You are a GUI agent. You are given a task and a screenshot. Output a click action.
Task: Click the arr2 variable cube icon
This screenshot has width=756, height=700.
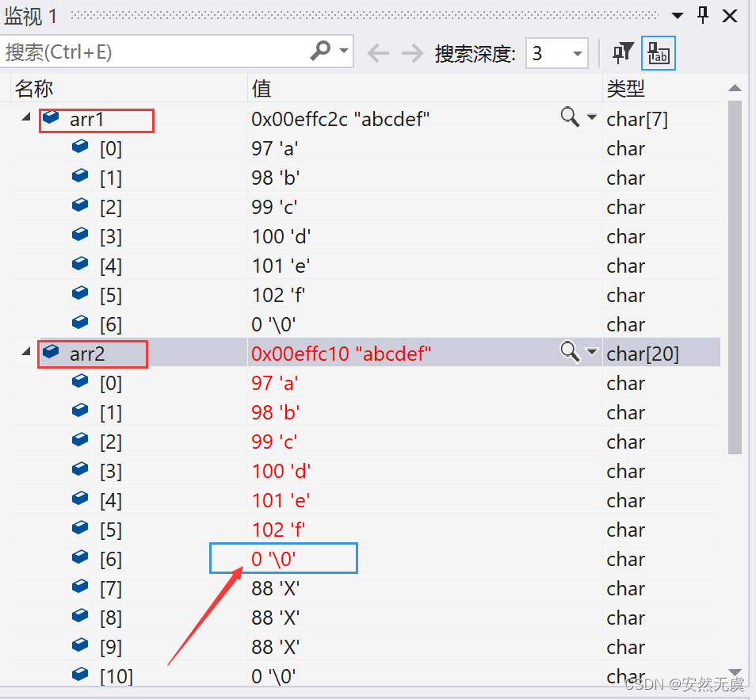coord(51,352)
